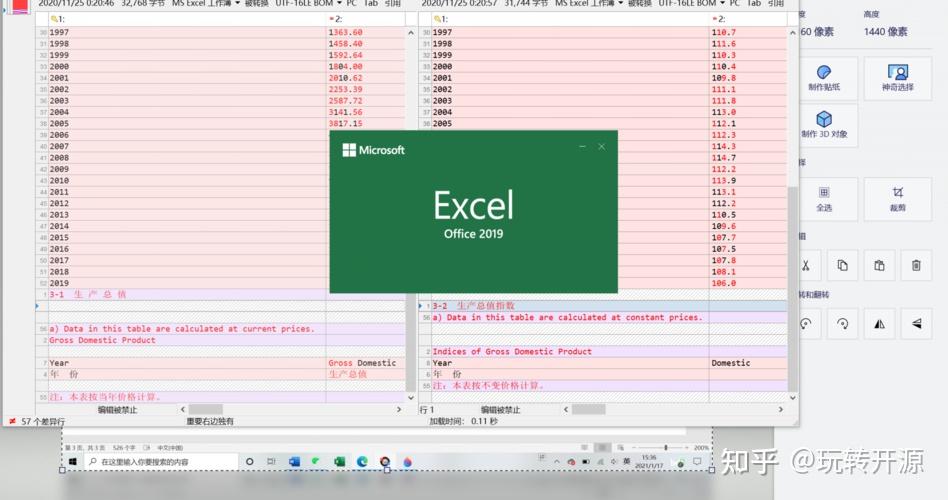This screenshot has width=948, height=500.
Task: Open the Chrome icon in the taskbar
Action: (385, 462)
